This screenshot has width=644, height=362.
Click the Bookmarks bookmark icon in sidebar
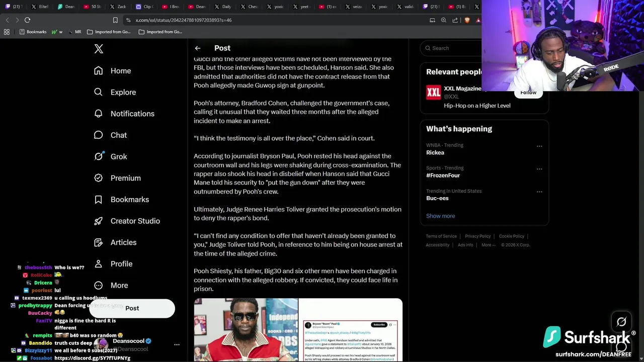click(99, 200)
